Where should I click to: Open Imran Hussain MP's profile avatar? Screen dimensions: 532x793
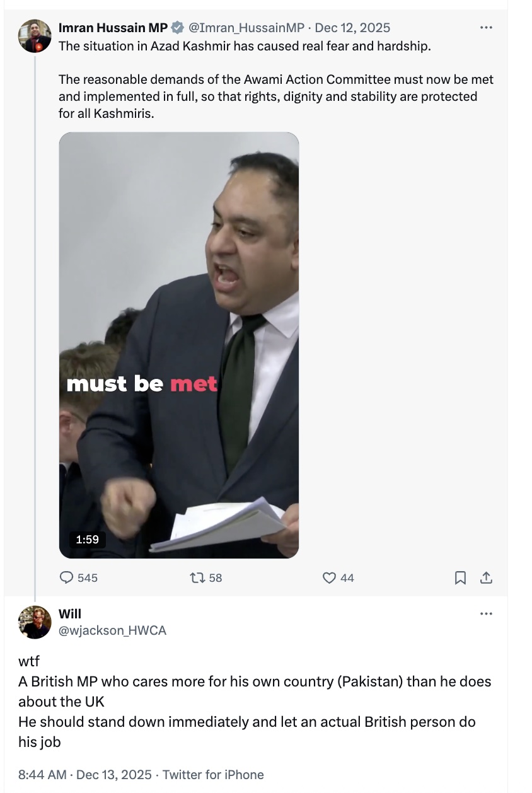(x=35, y=36)
